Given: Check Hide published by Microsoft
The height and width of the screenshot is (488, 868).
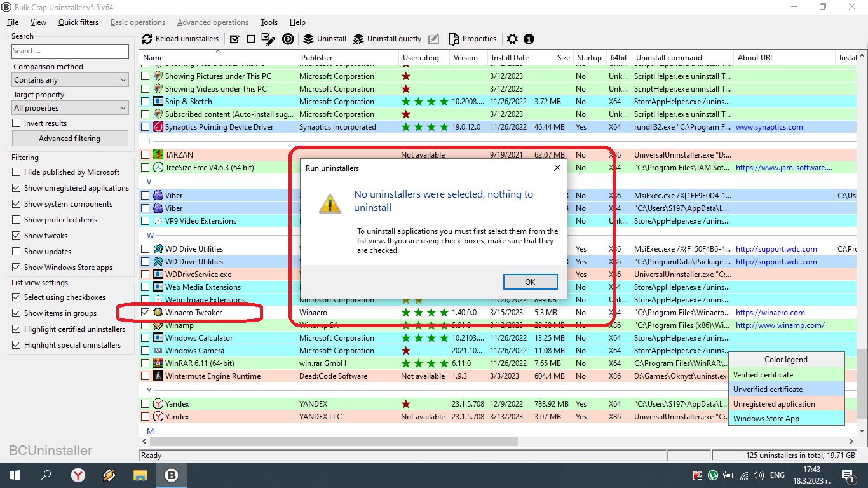Looking at the screenshot, I should click(x=17, y=172).
